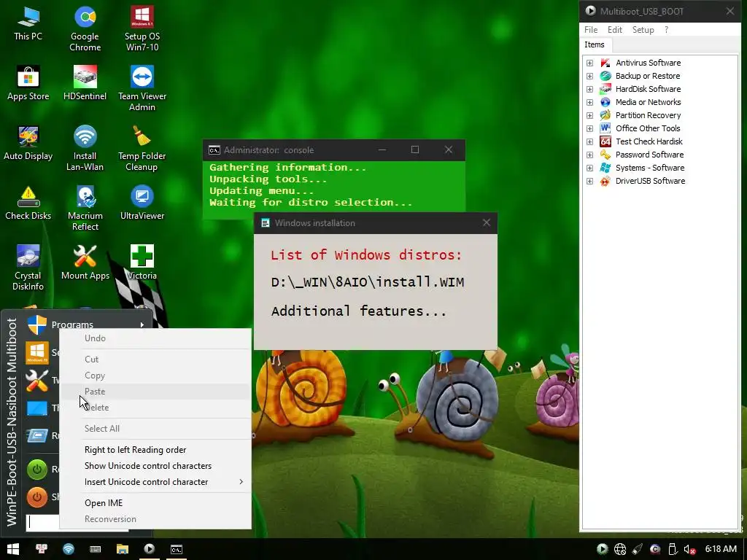Click the muted volume tray icon
Viewport: 747px width, 560px height.
pos(689,549)
